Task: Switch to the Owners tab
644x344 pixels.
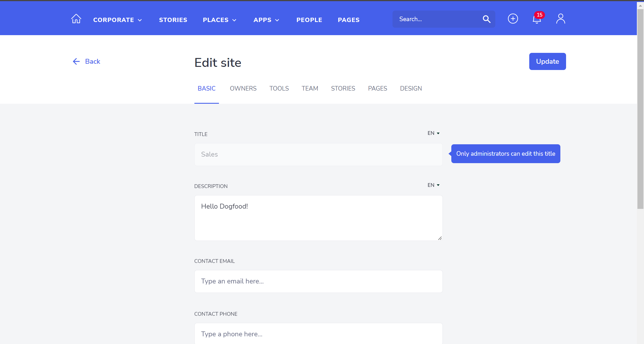Action: point(243,89)
